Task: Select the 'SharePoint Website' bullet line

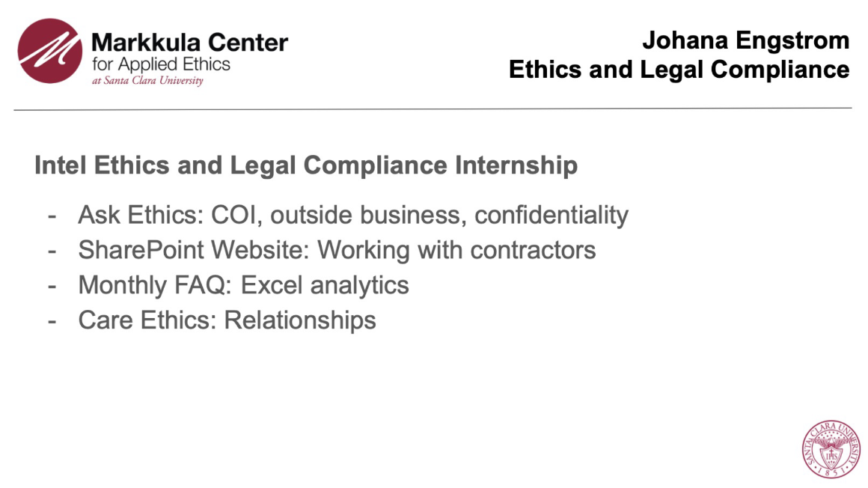Action: 337,250
